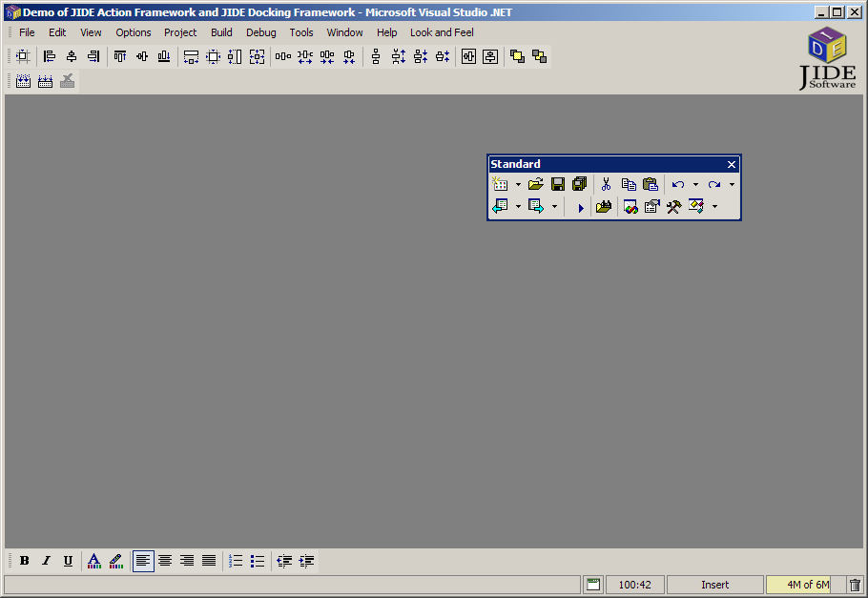Click the clipboard Paste icon
This screenshot has width=868, height=598.
pyautogui.click(x=651, y=184)
